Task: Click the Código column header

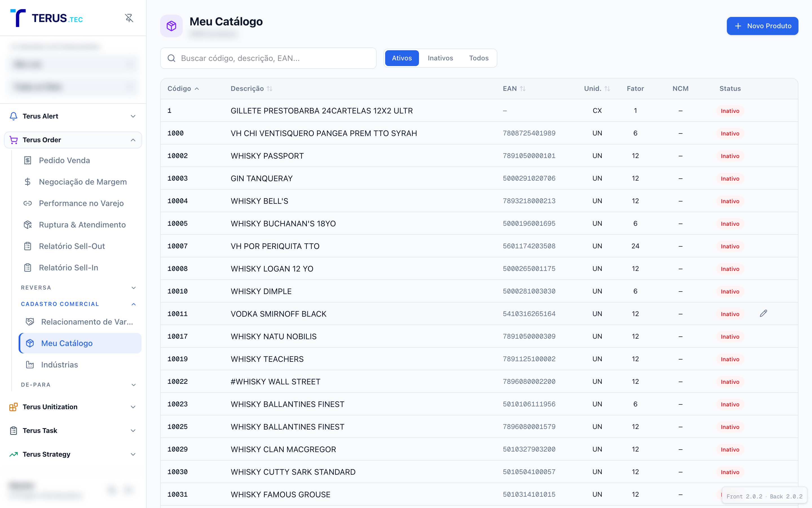Action: 183,89
